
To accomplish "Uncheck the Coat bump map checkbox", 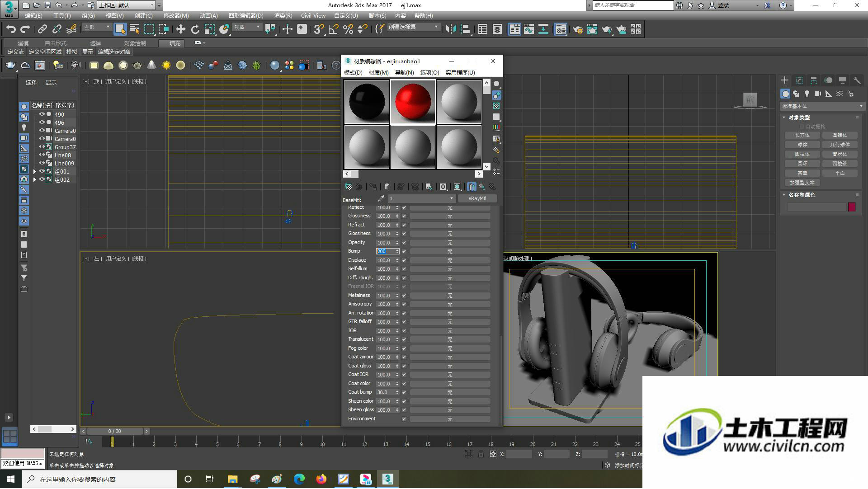I will tap(404, 392).
